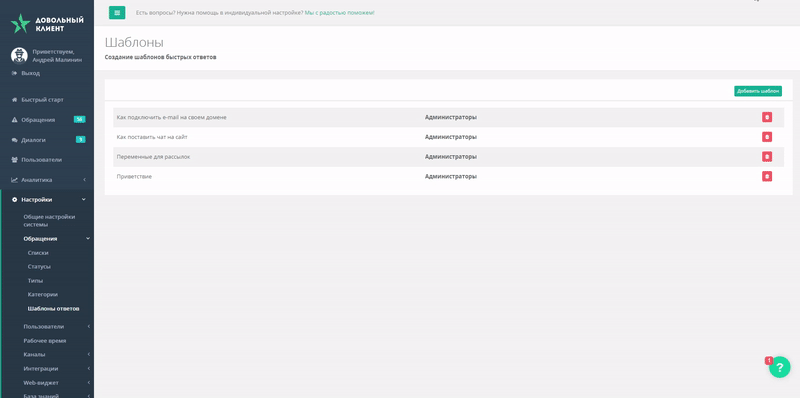Click the gear icon next to Настройки
The height and width of the screenshot is (398, 800).
(x=14, y=200)
